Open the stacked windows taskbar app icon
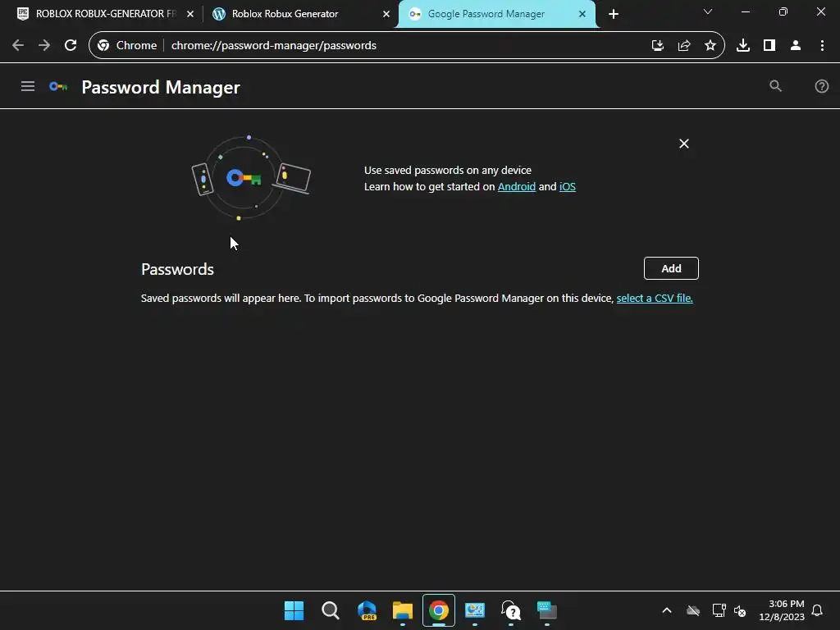 (547, 610)
